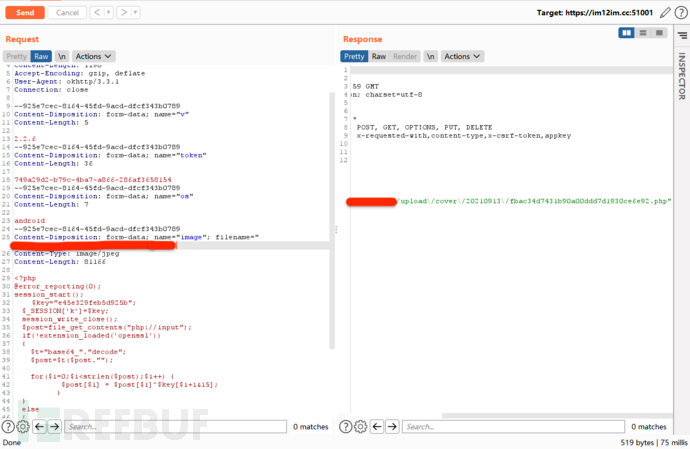
Task: Click 'POST, GET, OPTIONS, PUT, DELETE' text
Action: pos(424,127)
